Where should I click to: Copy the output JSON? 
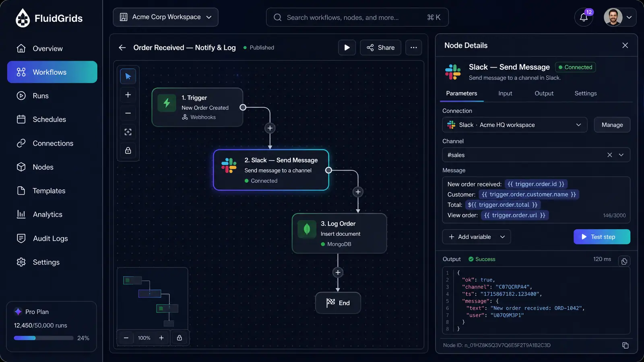click(x=624, y=261)
